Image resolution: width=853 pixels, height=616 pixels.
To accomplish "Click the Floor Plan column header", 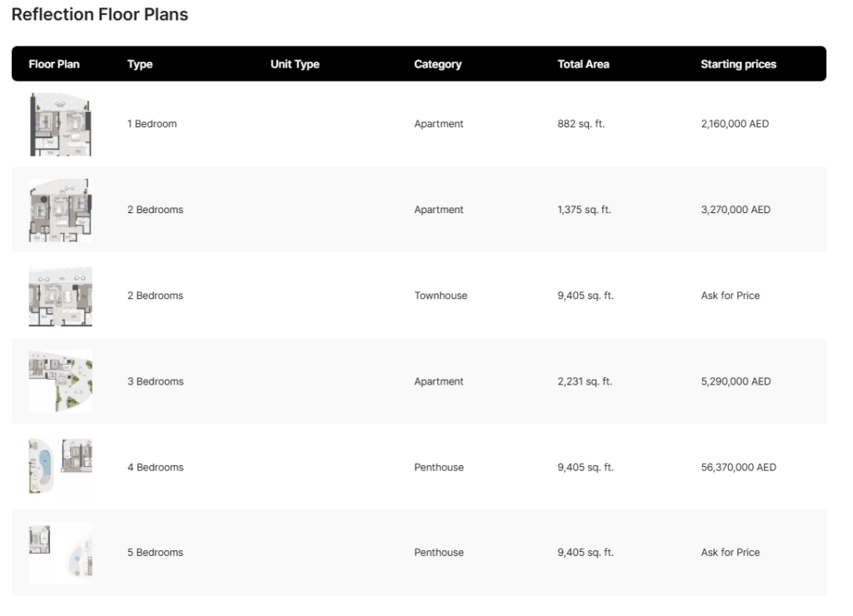I will (x=54, y=64).
